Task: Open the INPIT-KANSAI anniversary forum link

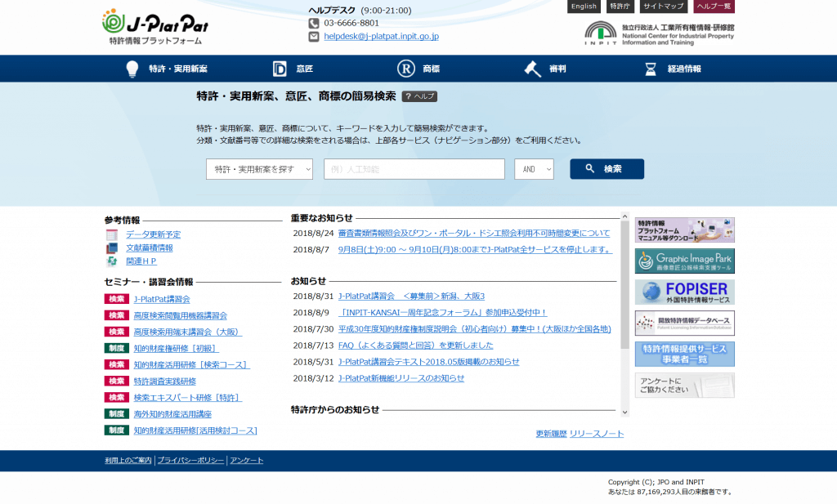Action: 443,313
